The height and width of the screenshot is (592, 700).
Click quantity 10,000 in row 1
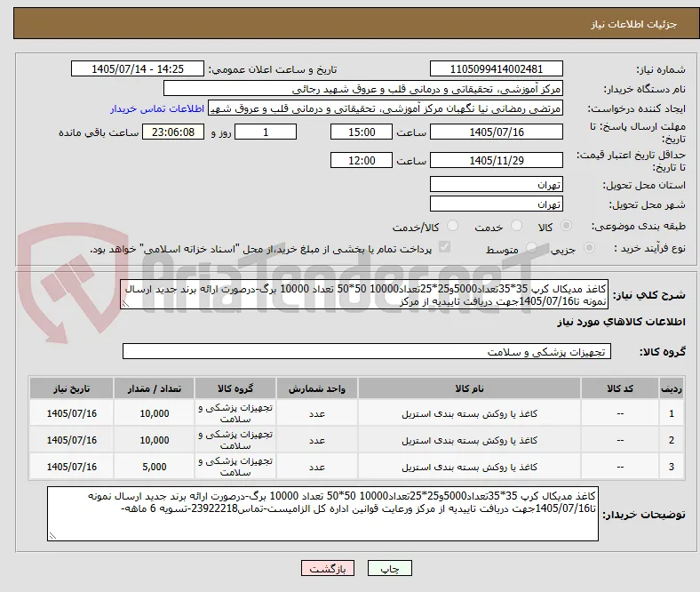(155, 413)
